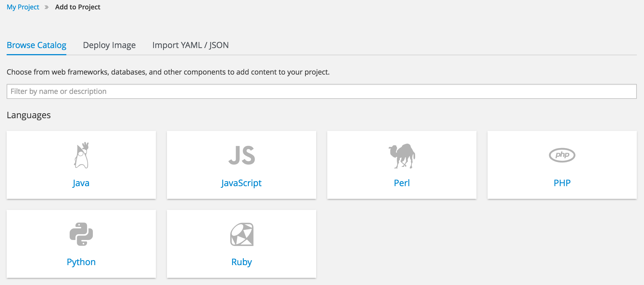Switch to the Browse Catalog tab

[36, 45]
